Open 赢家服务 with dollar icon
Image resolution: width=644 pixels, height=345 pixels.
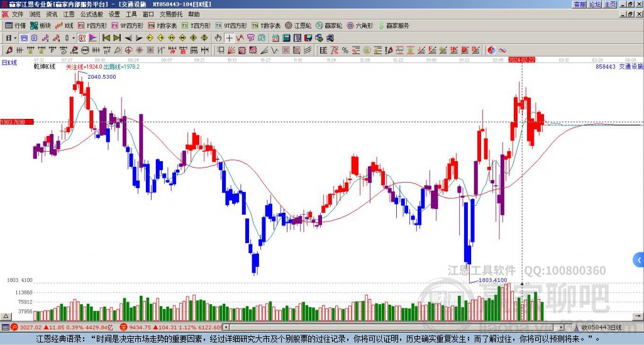[394, 25]
